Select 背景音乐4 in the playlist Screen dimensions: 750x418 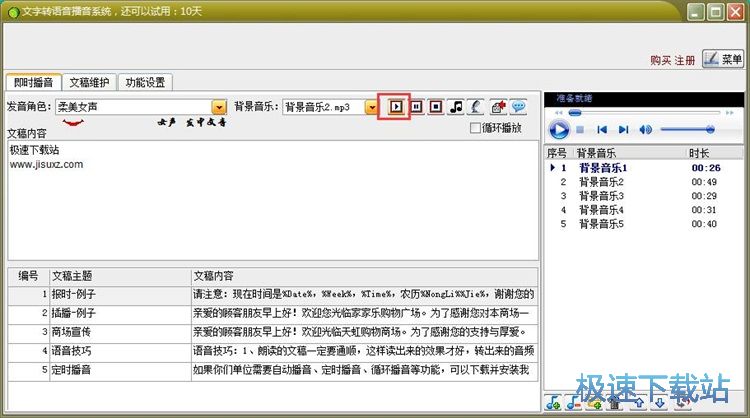(643, 209)
